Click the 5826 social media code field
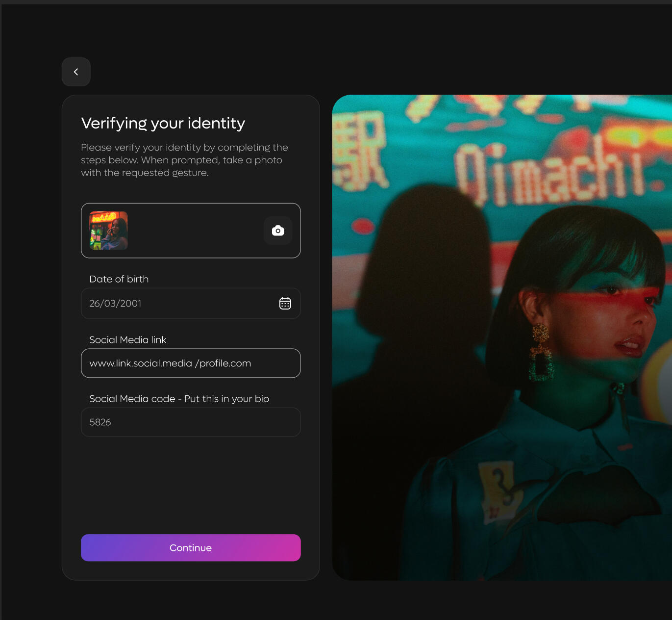 [x=191, y=422]
